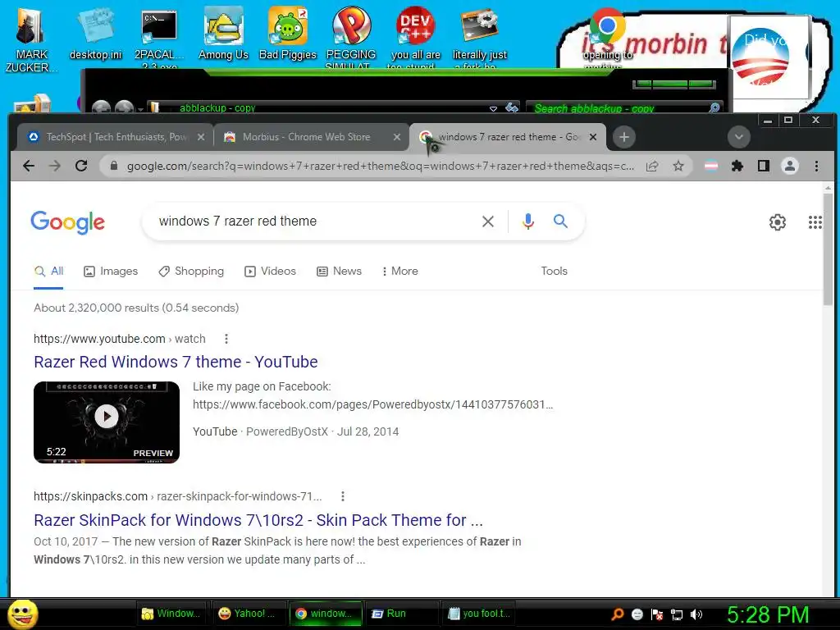The height and width of the screenshot is (630, 840).
Task: Open the search Tools options
Action: pos(554,271)
